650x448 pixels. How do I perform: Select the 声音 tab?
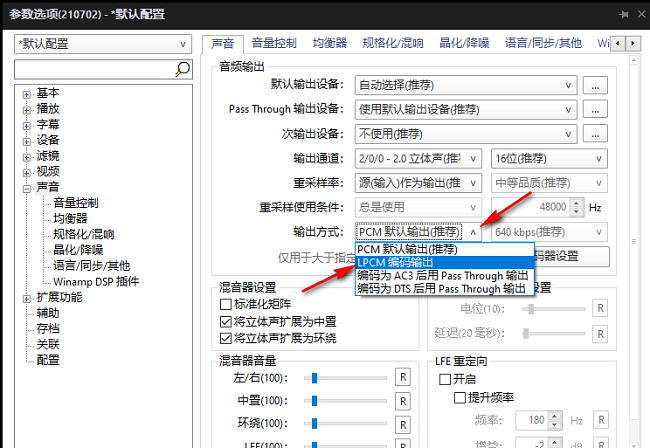click(223, 44)
